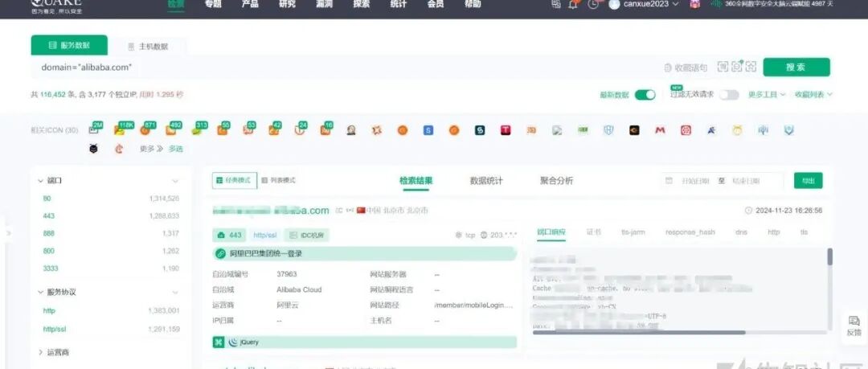Click the jQuery logo icon

coord(234,342)
